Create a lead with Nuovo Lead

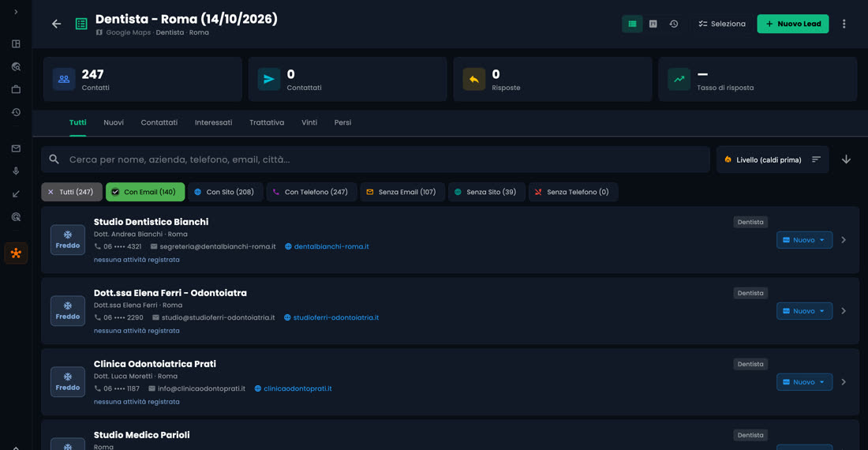click(793, 24)
